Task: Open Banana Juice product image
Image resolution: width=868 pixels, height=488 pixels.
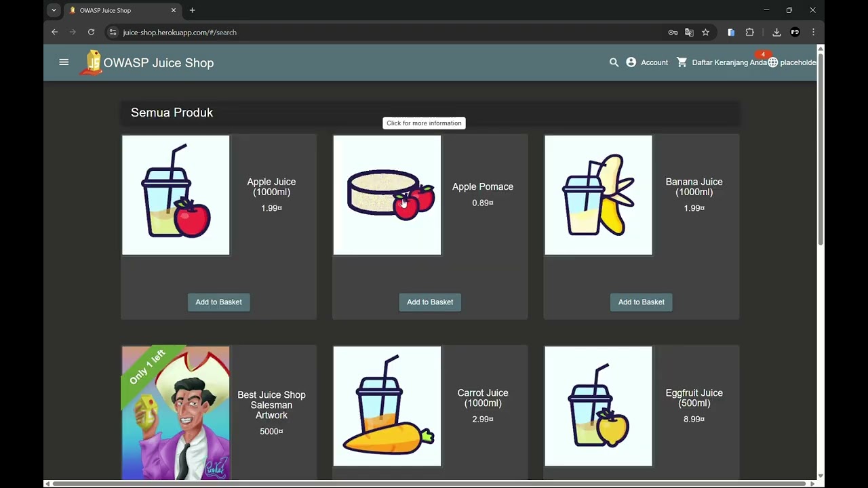Action: [x=598, y=195]
